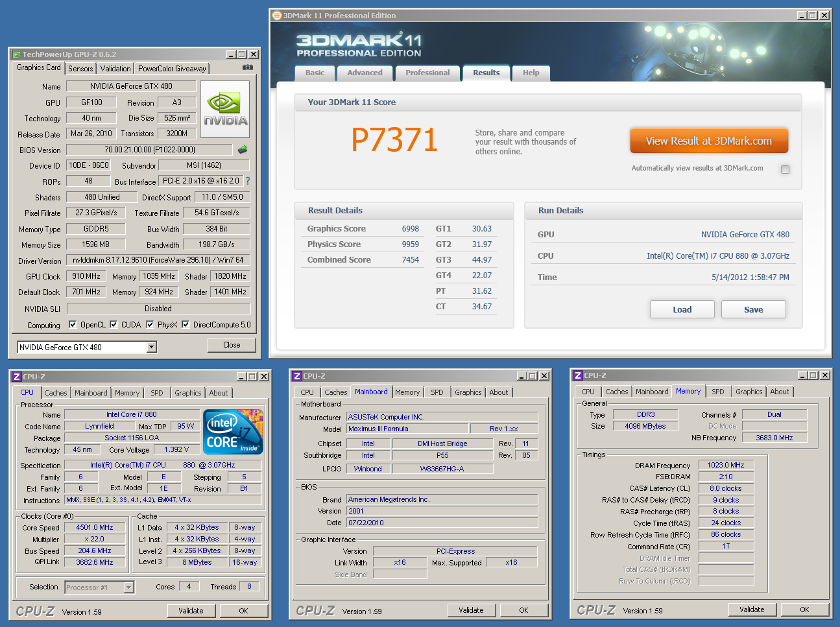The width and height of the screenshot is (840, 627).
Task: Click the Load button in Run Details
Action: pyautogui.click(x=682, y=309)
